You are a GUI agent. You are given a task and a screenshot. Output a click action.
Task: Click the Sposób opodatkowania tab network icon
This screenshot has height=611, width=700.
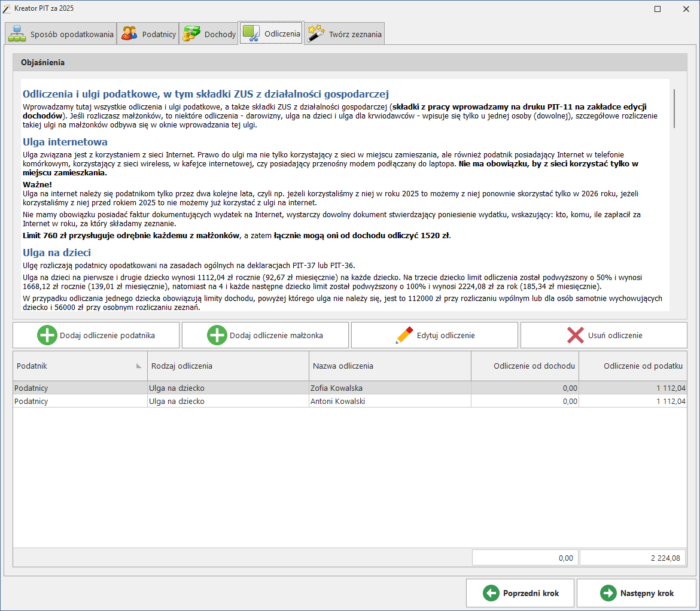pos(17,34)
